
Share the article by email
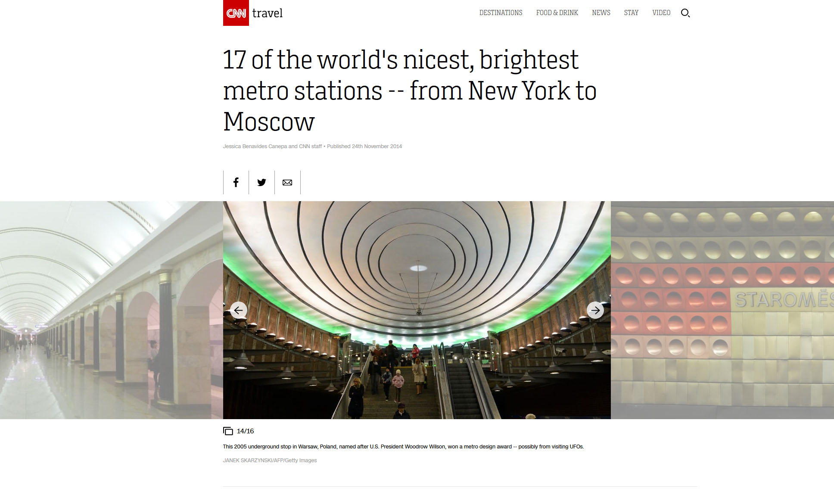287,182
